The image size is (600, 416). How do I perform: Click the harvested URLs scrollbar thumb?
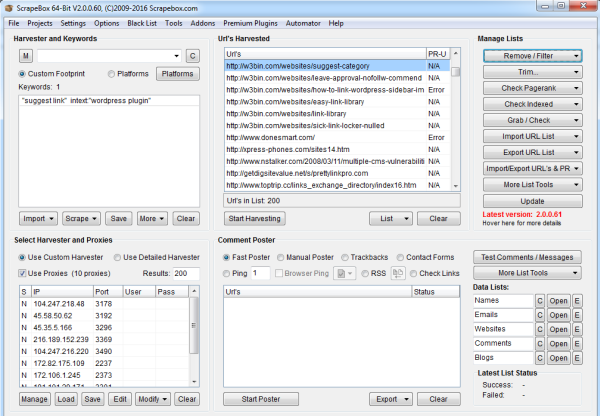(x=455, y=72)
